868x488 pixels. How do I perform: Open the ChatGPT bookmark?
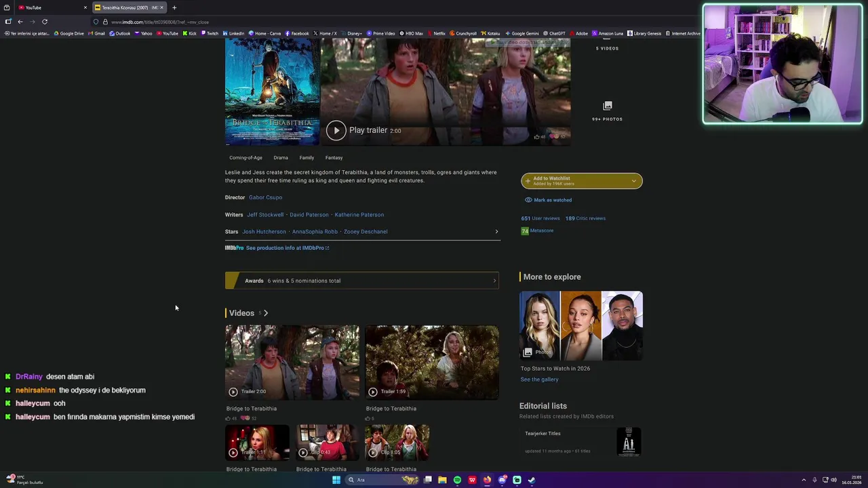pyautogui.click(x=554, y=33)
